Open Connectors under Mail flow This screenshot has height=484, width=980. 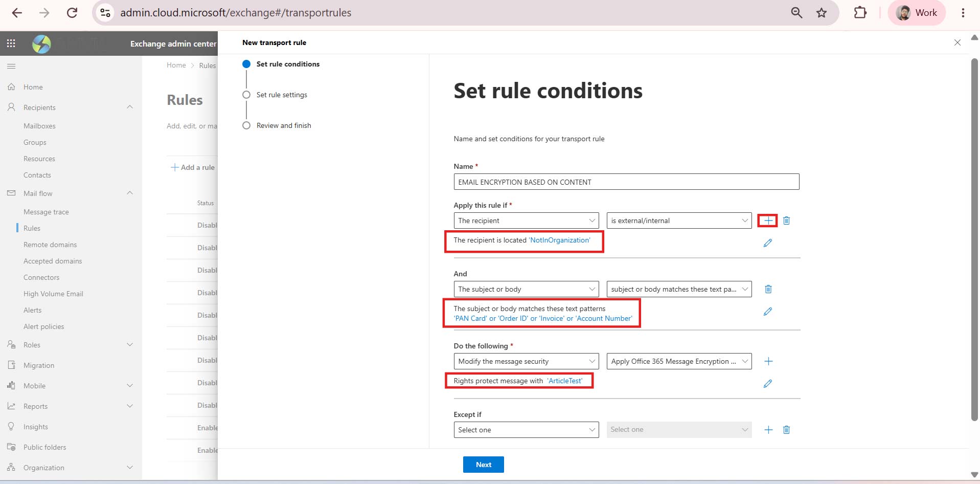[41, 277]
